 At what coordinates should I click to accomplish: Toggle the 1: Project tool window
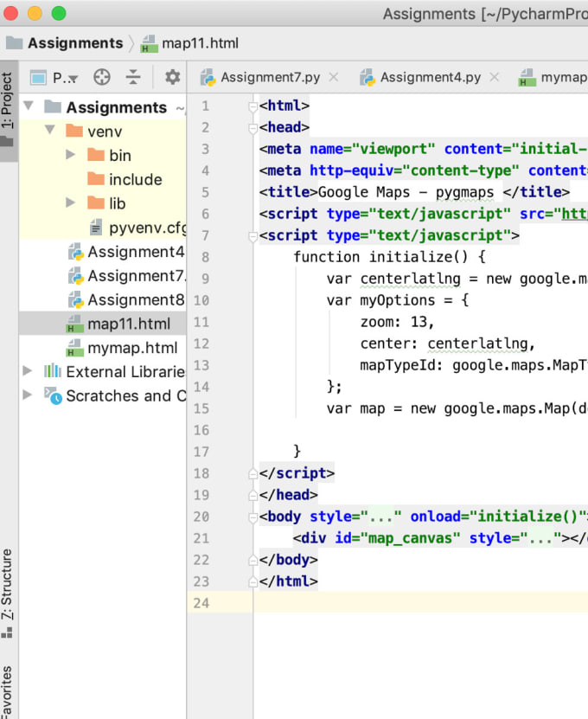[x=8, y=110]
